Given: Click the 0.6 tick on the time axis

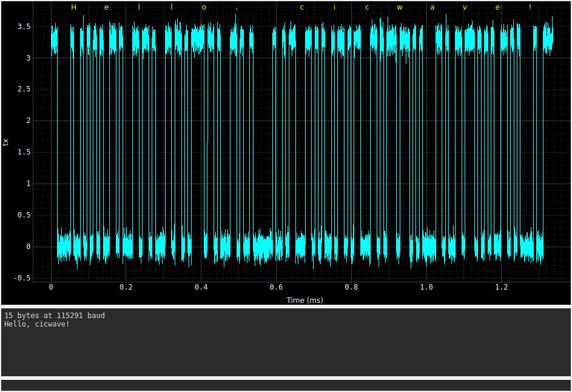Looking at the screenshot, I should tap(276, 287).
